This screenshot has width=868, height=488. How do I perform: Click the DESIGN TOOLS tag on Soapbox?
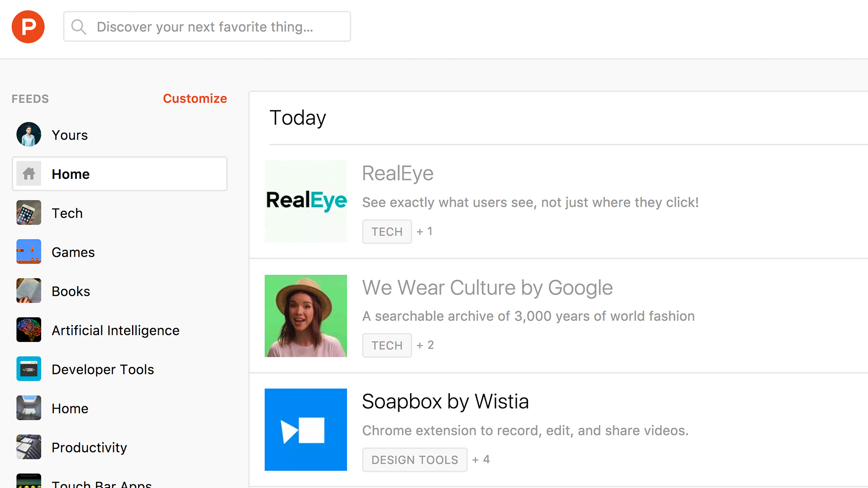tap(415, 460)
